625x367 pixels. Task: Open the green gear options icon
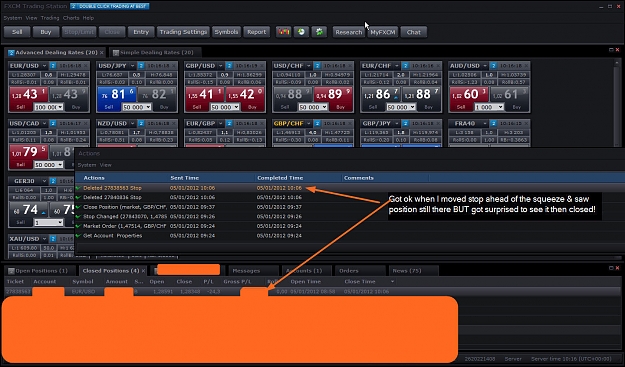(319, 32)
